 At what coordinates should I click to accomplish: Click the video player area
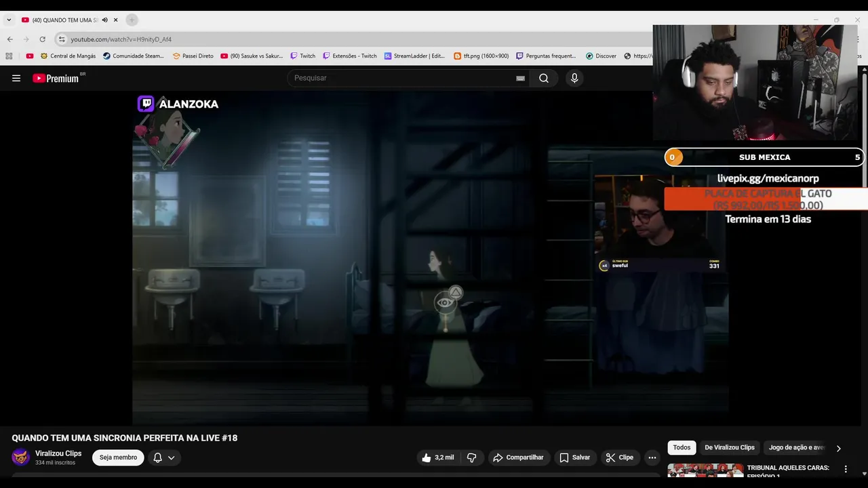[431, 259]
